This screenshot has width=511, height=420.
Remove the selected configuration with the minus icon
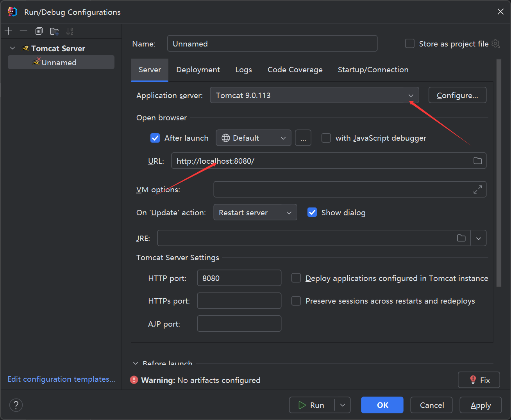[23, 31]
